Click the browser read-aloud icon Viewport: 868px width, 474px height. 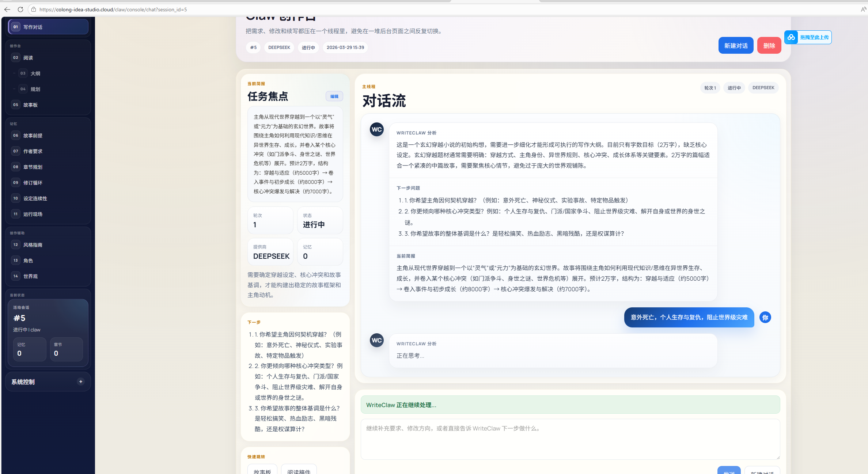tap(863, 10)
